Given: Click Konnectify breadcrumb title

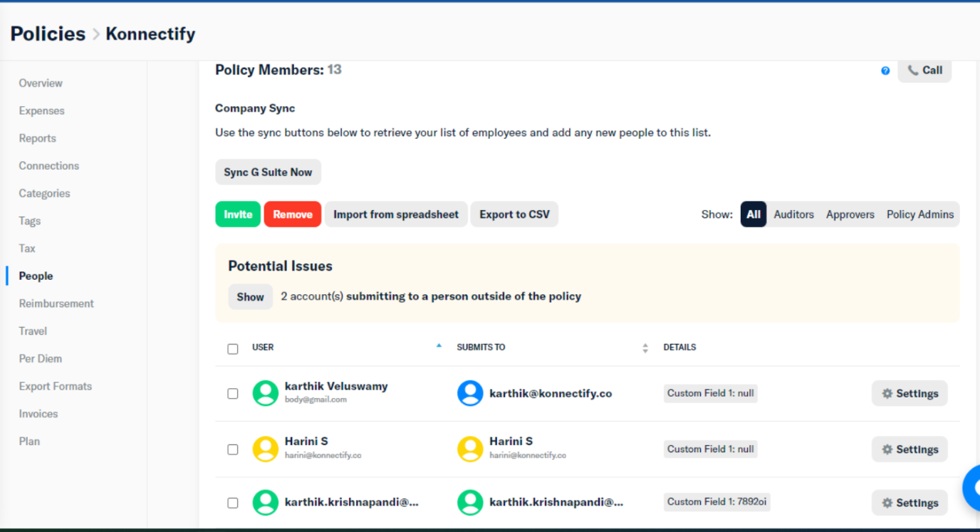Looking at the screenshot, I should pos(150,33).
